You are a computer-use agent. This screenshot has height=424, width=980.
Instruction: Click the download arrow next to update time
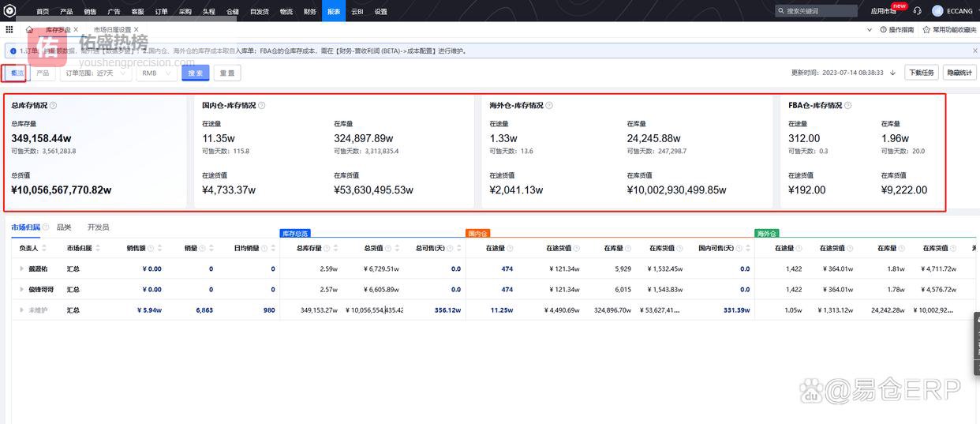(892, 73)
